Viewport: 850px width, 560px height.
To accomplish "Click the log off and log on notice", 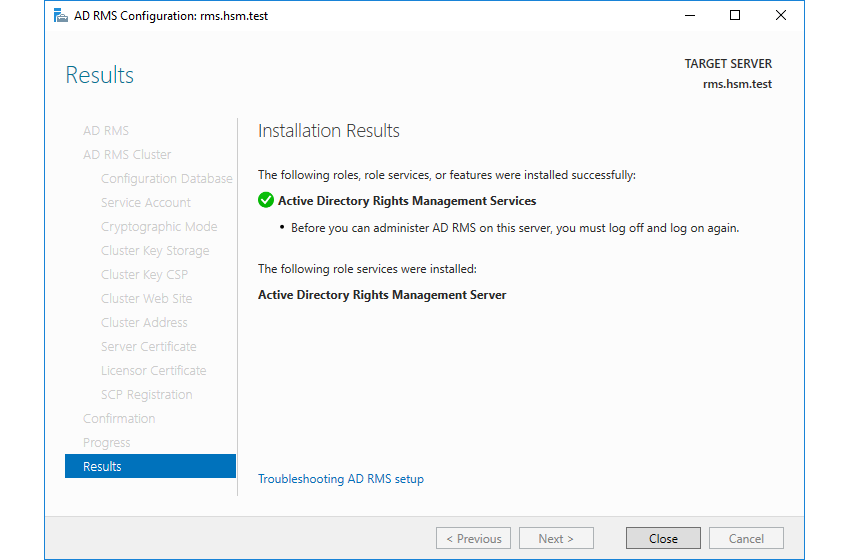I will pos(515,228).
